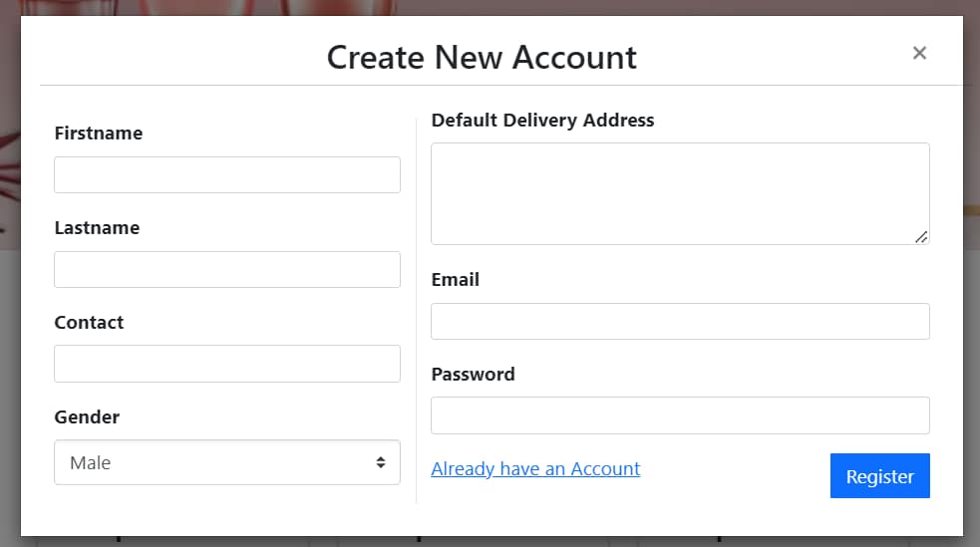Open the Gender dropdown showing Male
Screen dimensions: 980x547
tap(226, 462)
